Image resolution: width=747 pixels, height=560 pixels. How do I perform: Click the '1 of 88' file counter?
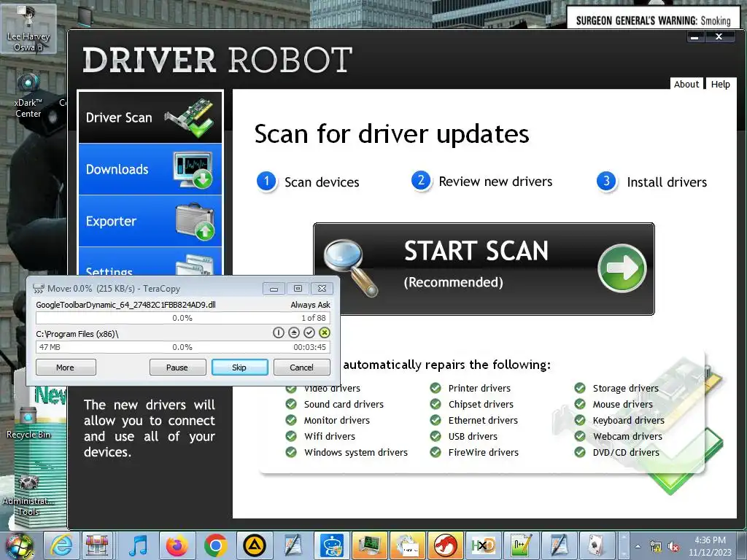314,318
